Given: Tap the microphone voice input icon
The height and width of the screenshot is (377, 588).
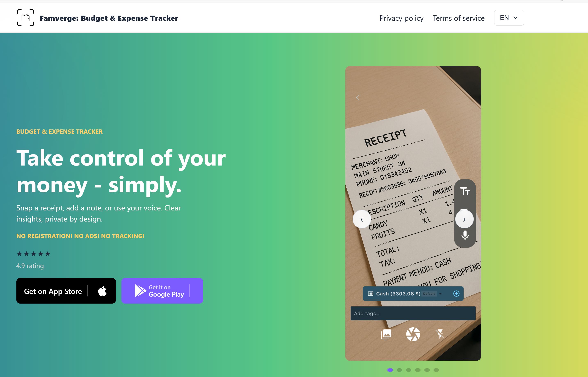Looking at the screenshot, I should (x=465, y=235).
